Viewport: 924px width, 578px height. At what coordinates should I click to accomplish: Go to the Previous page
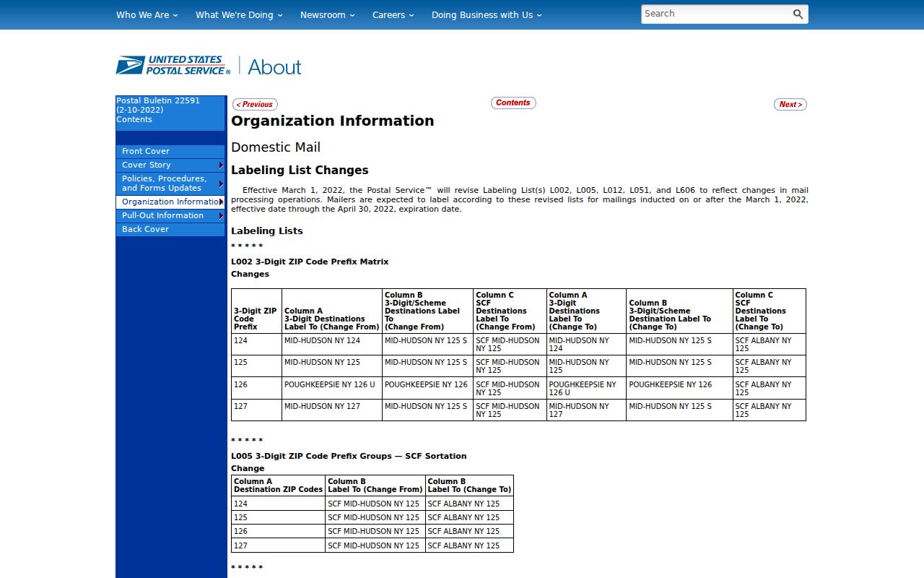(x=255, y=104)
